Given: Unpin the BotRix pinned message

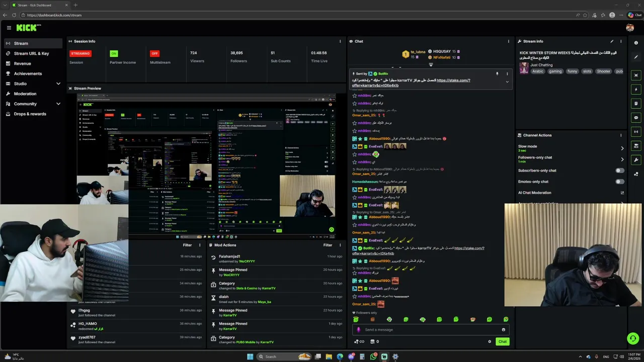Looking at the screenshot, I should point(497,74).
